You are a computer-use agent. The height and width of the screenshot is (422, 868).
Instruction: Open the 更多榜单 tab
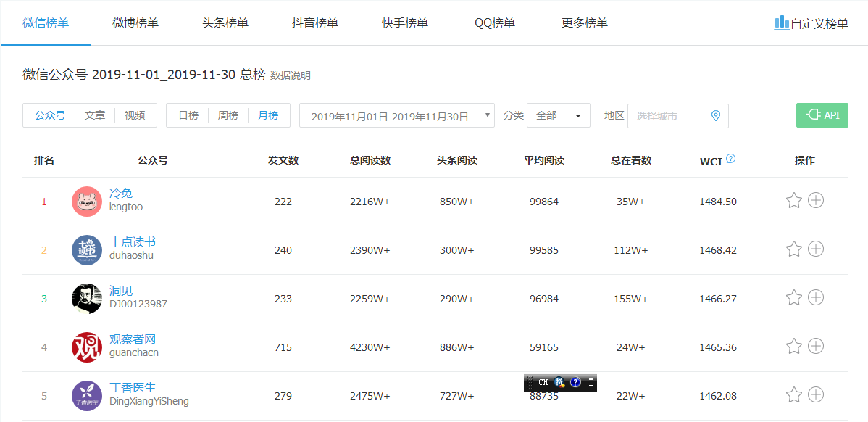click(x=584, y=23)
